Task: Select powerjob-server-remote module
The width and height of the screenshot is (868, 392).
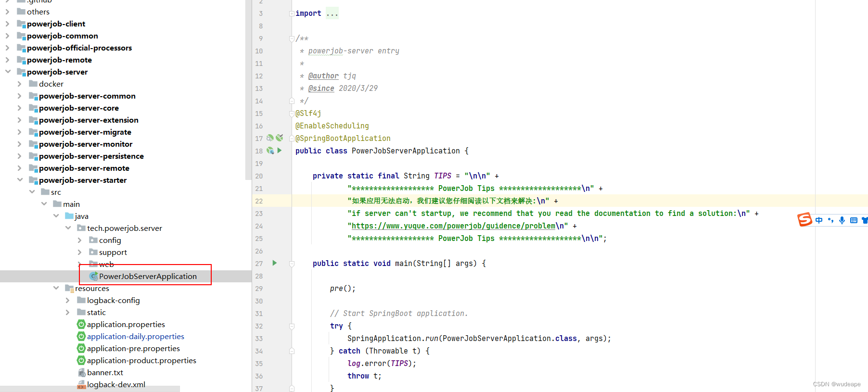Action: pos(84,168)
